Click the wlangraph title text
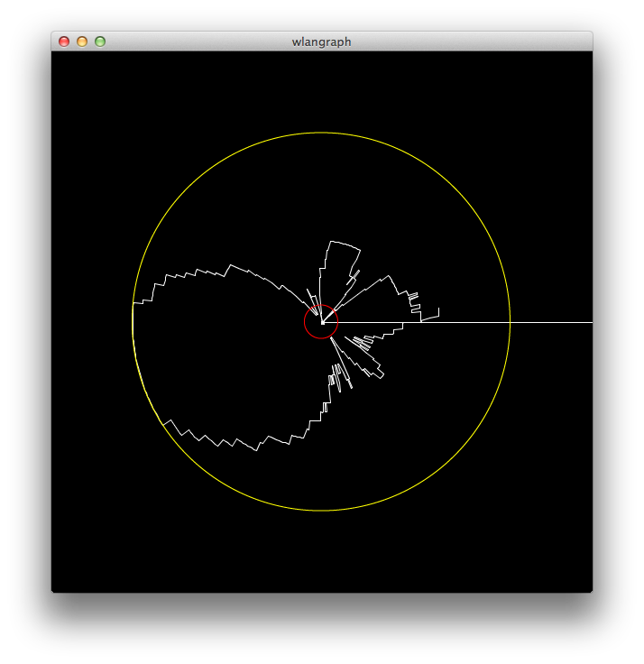This screenshot has height=664, width=644. coord(321,41)
